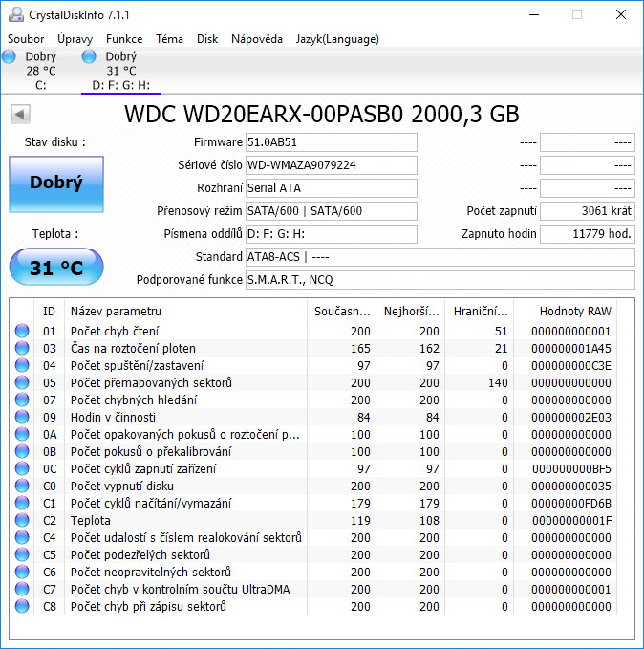Click the Firmware field 51.0AB51
Viewport: 644px width, 649px height.
tap(332, 142)
